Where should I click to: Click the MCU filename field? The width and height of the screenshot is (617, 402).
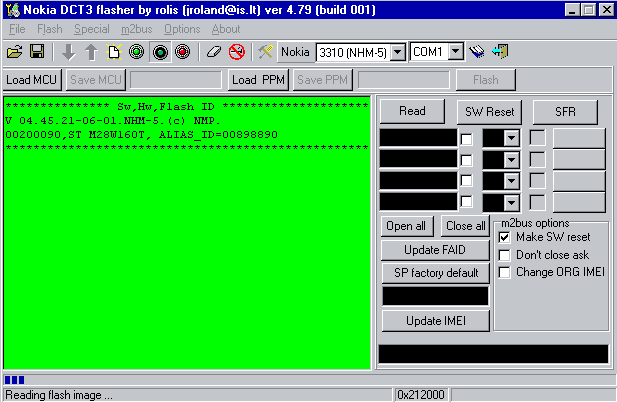[175, 80]
